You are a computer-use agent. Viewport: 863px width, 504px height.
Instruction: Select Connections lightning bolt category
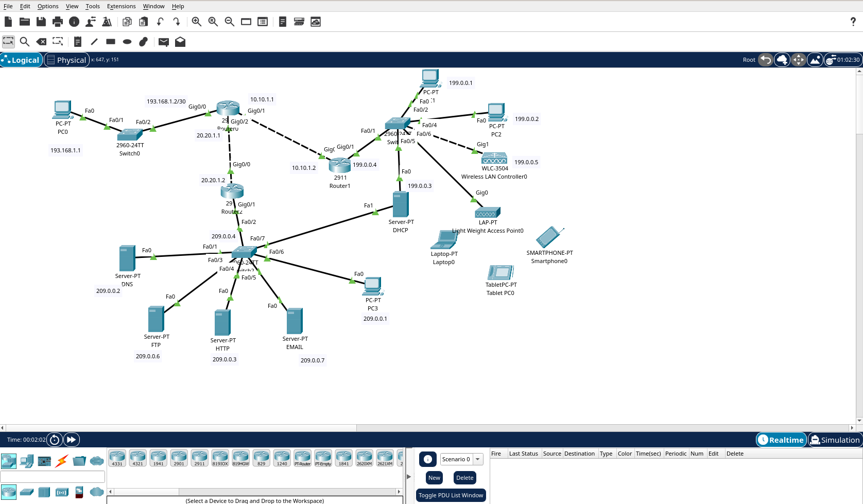[x=62, y=461]
